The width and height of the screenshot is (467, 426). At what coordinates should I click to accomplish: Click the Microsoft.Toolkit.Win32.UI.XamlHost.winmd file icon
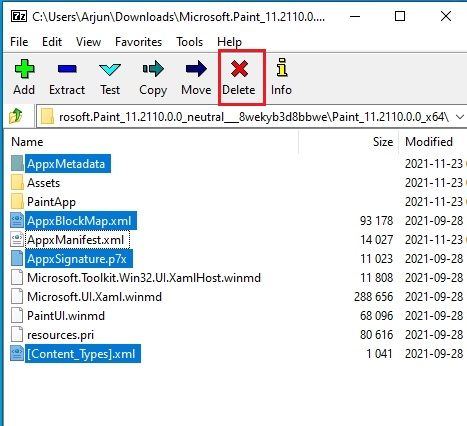(17, 278)
